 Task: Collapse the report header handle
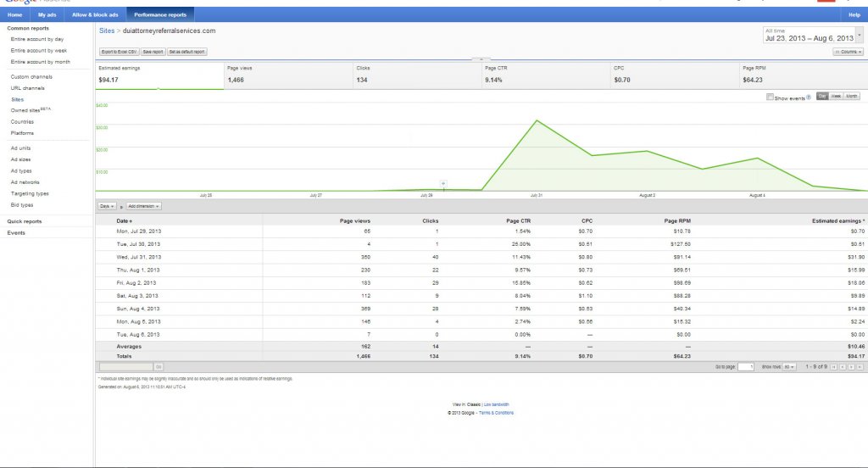481,58
